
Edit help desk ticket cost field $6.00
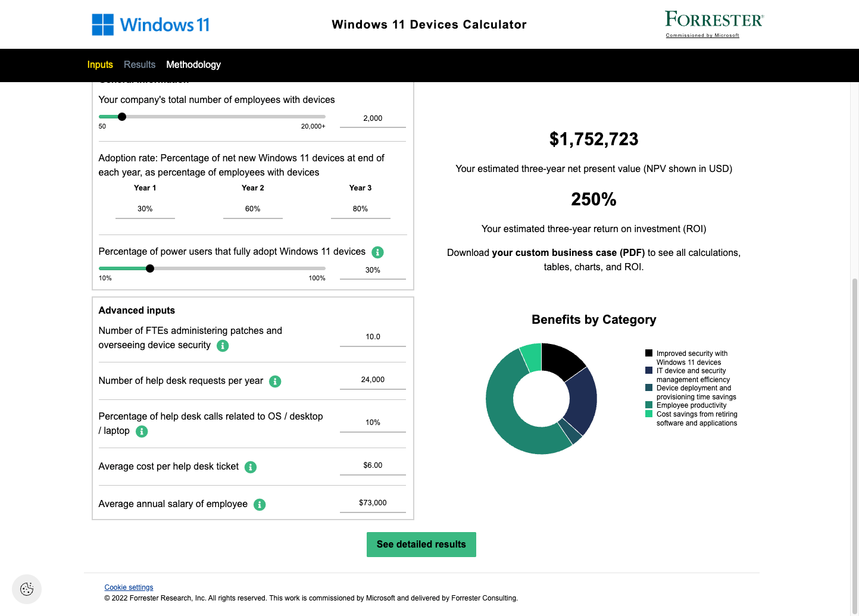point(373,465)
